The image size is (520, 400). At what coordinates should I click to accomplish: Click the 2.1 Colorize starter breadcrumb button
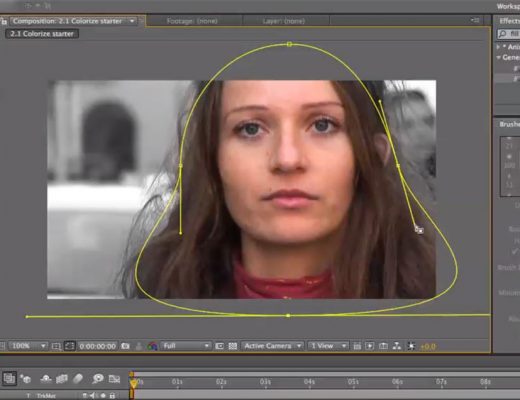[x=42, y=34]
